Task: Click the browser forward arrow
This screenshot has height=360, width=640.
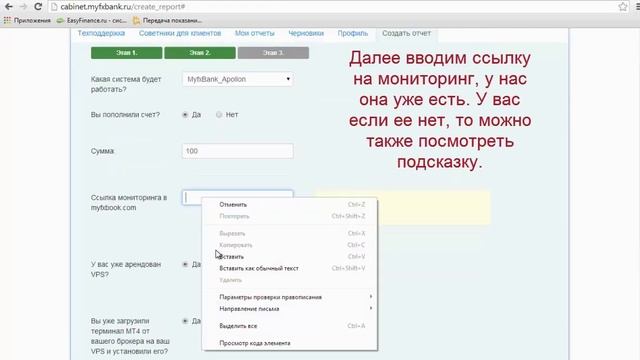Action: point(23,7)
